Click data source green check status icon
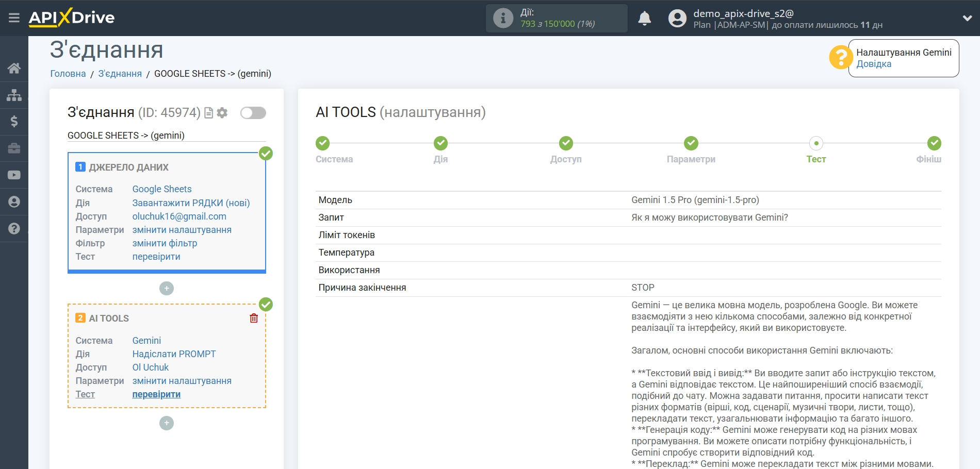Viewport: 980px width, 469px height. (266, 154)
